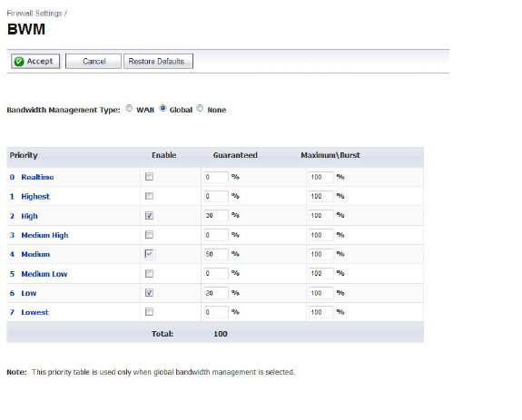Click the green checkmark Accept icon

[x=19, y=62]
